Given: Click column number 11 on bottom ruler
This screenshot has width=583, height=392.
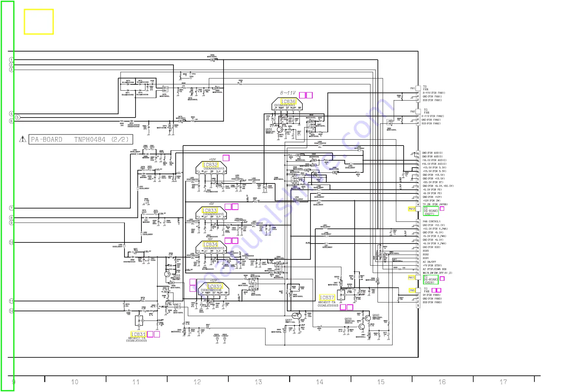Looking at the screenshot, I should tap(136, 382).
